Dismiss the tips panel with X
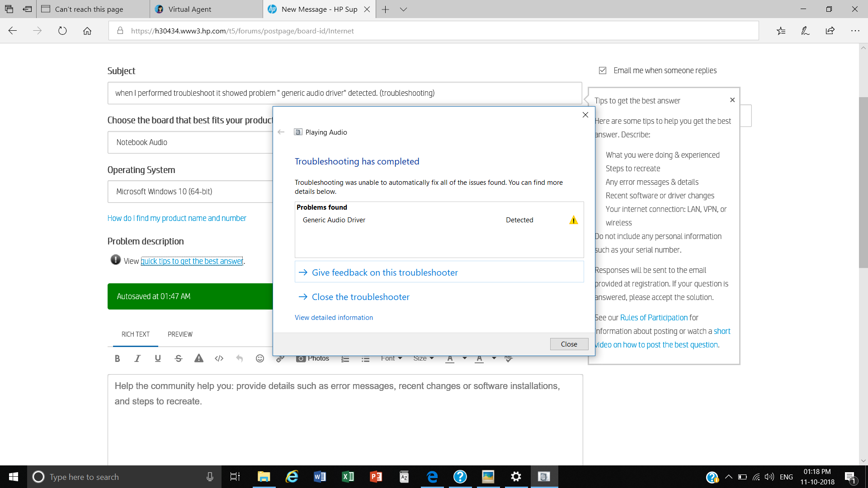The image size is (868, 488). pyautogui.click(x=732, y=100)
